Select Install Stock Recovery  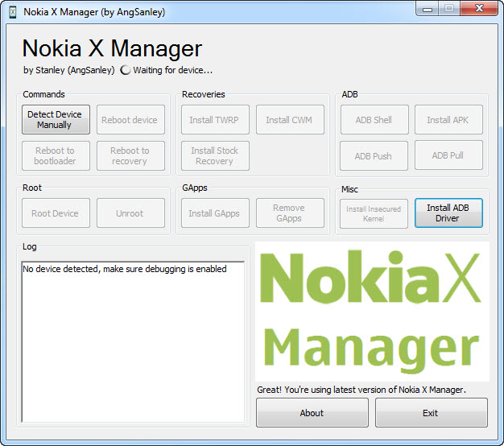pyautogui.click(x=215, y=156)
